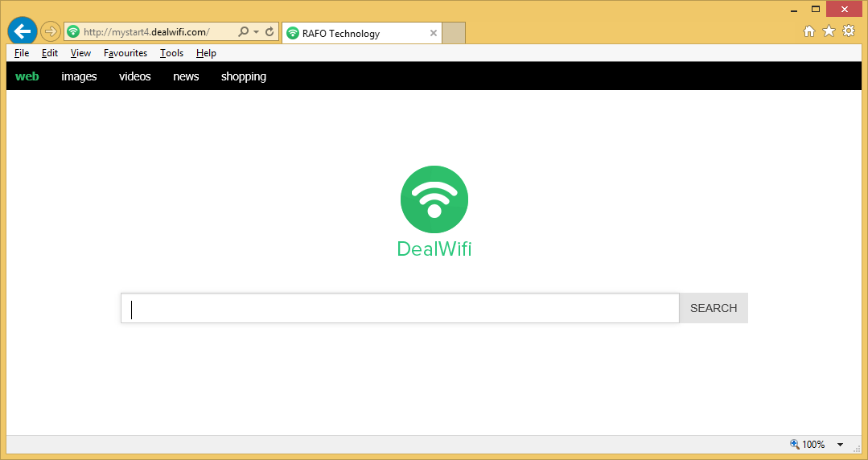Viewport: 868px width, 460px height.
Task: Click the browser Forward arrow button
Action: (51, 31)
